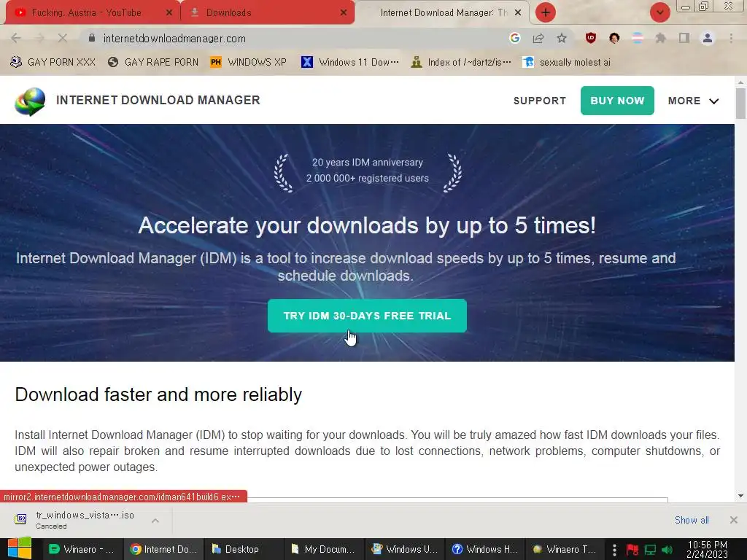Select the Internet Download Manager tab
Viewport: 747px width, 560px height.
point(443,13)
